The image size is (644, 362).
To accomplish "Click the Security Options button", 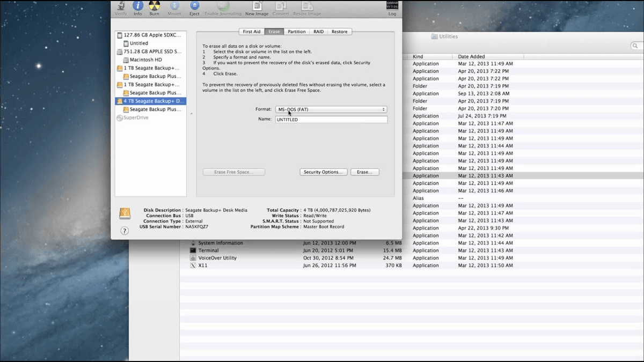I will (323, 172).
